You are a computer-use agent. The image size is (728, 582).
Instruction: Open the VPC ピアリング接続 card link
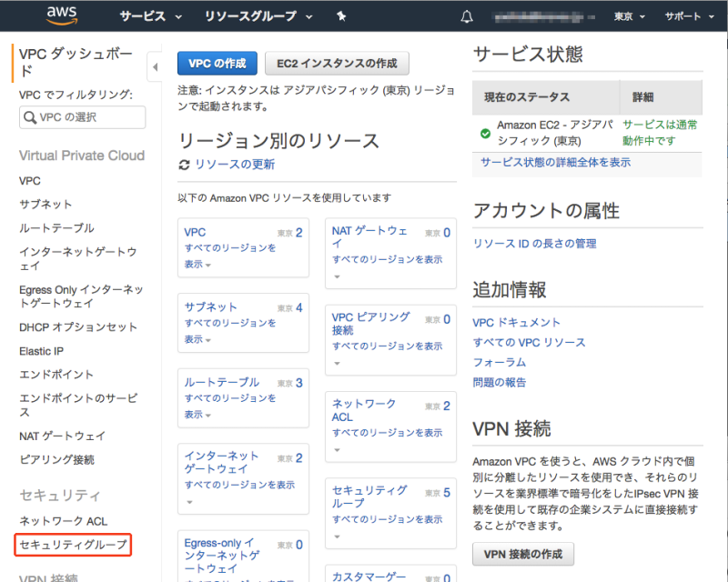(x=371, y=324)
